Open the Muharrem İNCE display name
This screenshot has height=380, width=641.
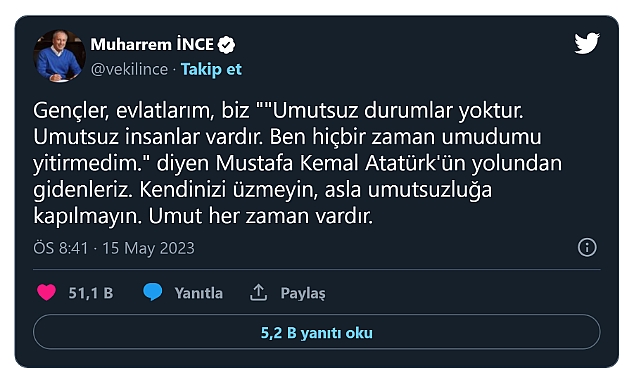(152, 44)
